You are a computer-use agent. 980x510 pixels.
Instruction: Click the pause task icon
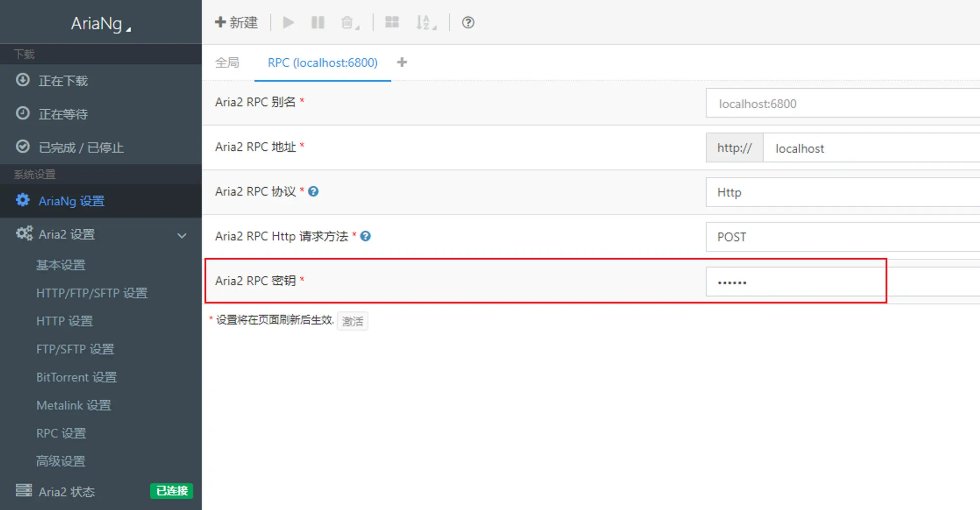[318, 23]
